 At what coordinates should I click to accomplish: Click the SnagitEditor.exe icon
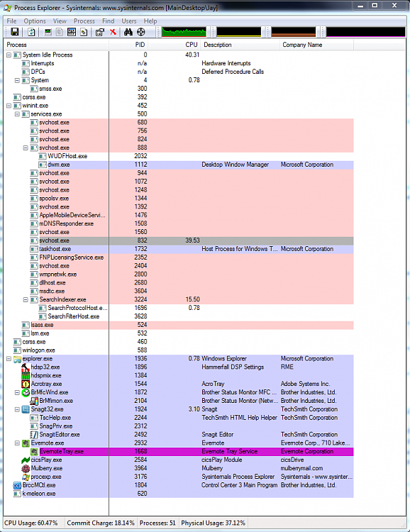(x=34, y=435)
